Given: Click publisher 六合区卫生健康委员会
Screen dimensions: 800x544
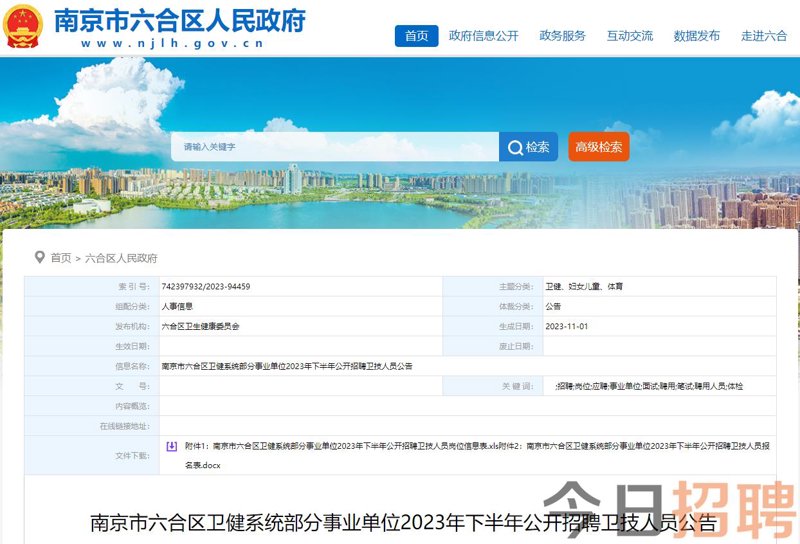Looking at the screenshot, I should [x=201, y=326].
